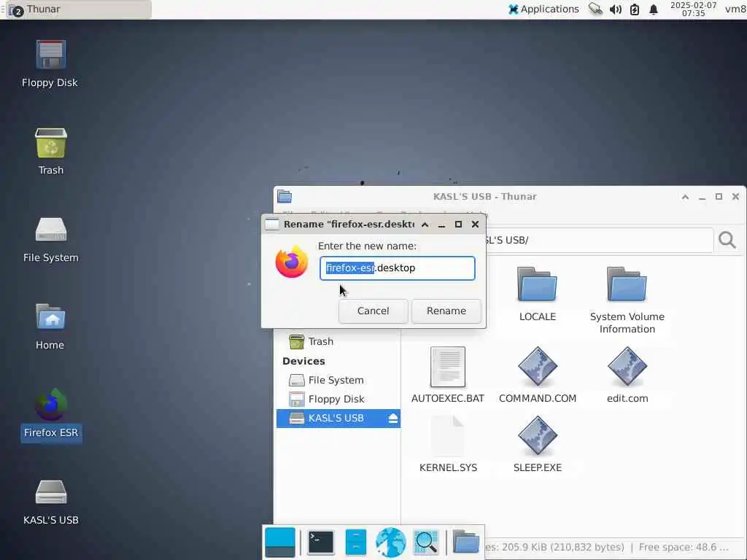Click the Thunar window title bar folder icon
Screen dimensions: 747x560
coord(285,196)
